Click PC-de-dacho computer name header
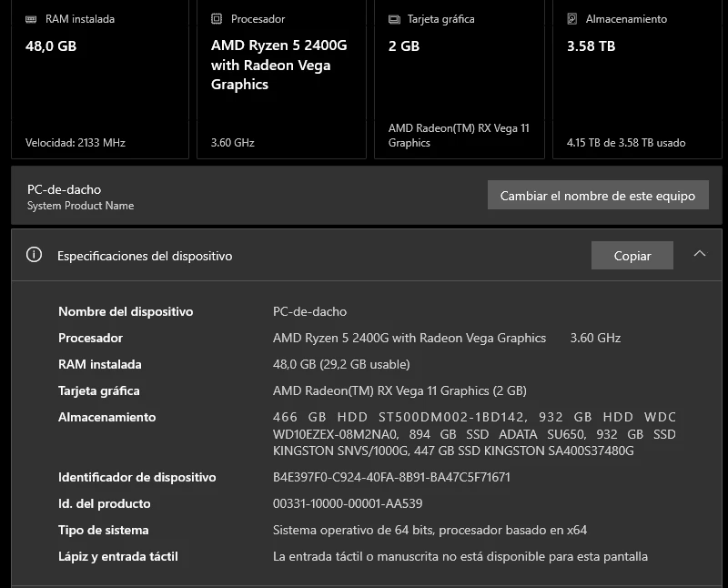The height and width of the screenshot is (588, 728). tap(64, 189)
